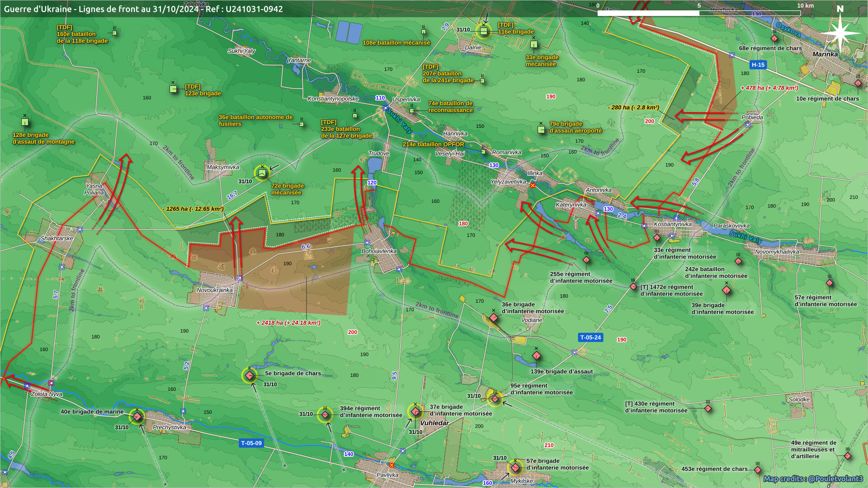Click the distance scale bar
The width and height of the screenshot is (868, 488).
pos(698,13)
